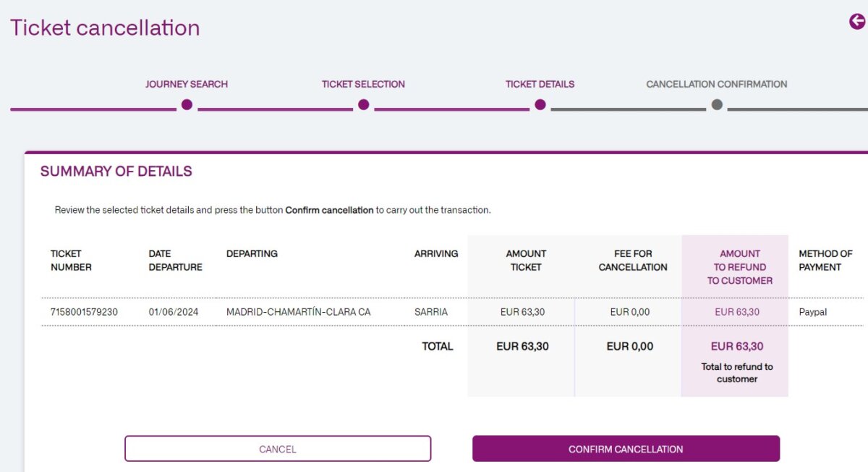
Task: Click the Sarria arrival cell
Action: [x=431, y=312]
